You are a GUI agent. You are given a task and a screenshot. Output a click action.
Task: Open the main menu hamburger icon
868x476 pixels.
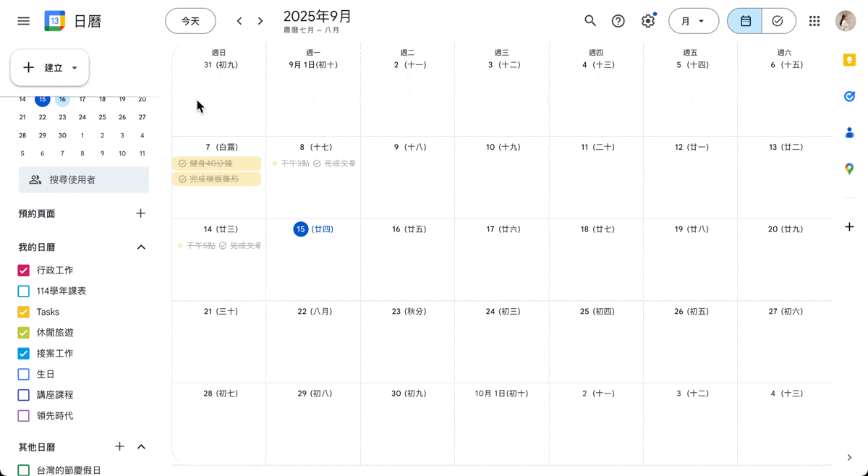tap(24, 21)
